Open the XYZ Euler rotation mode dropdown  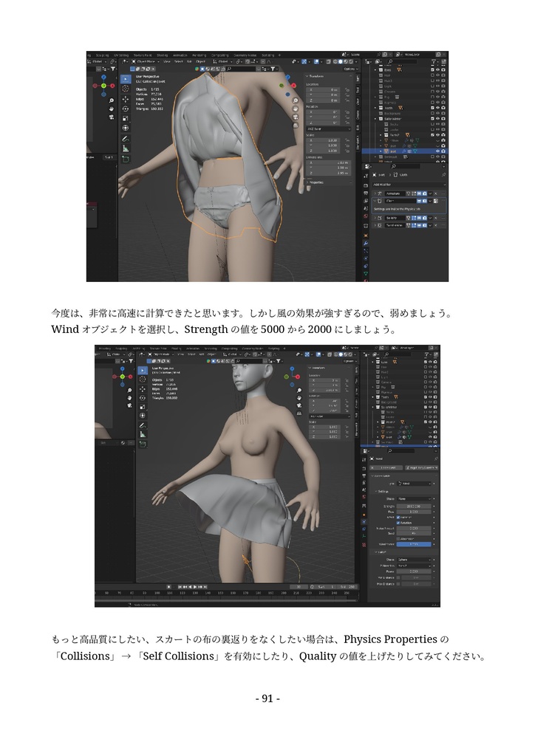click(328, 129)
